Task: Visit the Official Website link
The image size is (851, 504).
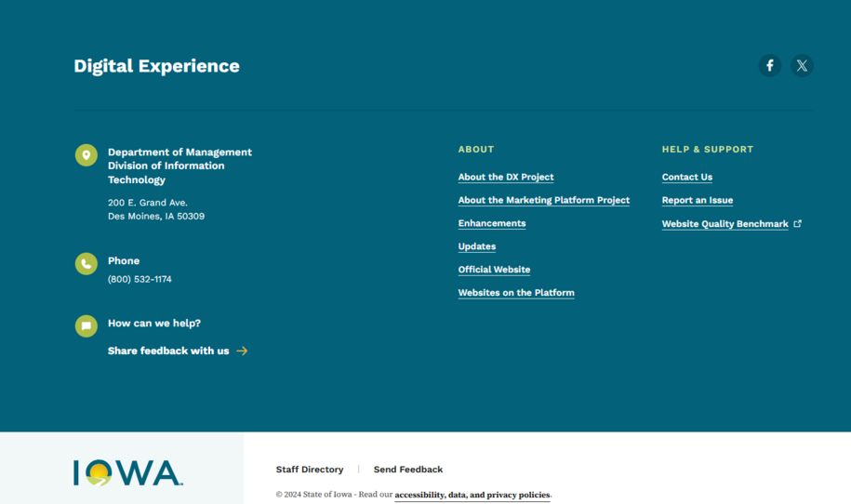Action: click(x=494, y=270)
